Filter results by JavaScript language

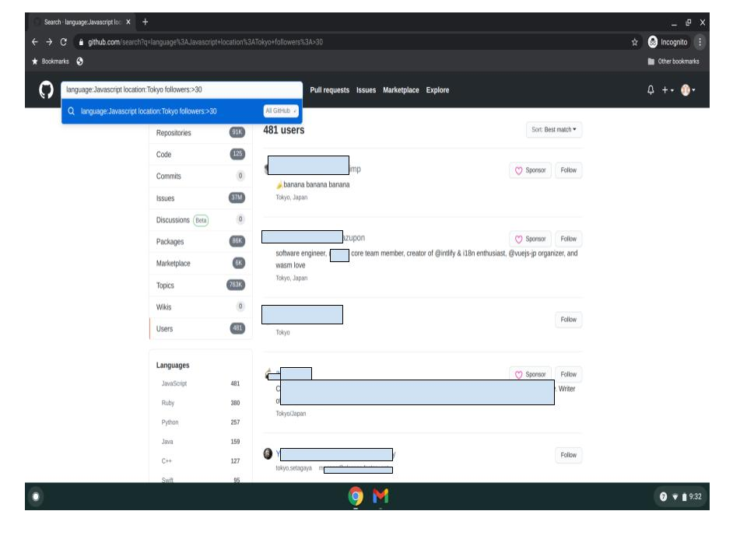[201, 383]
